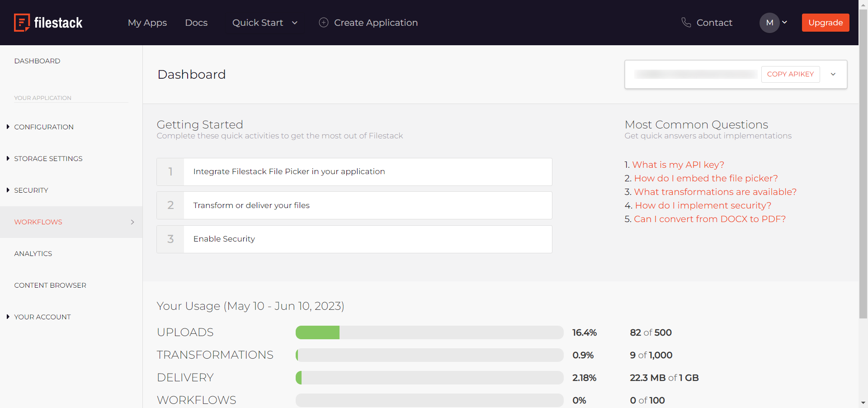
Task: Select Analytics in the sidebar
Action: pos(33,254)
